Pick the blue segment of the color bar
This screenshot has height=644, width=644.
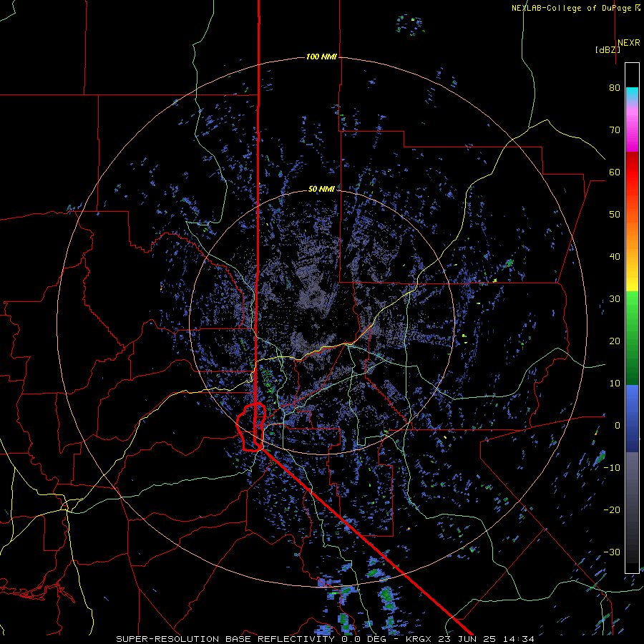tap(632, 419)
